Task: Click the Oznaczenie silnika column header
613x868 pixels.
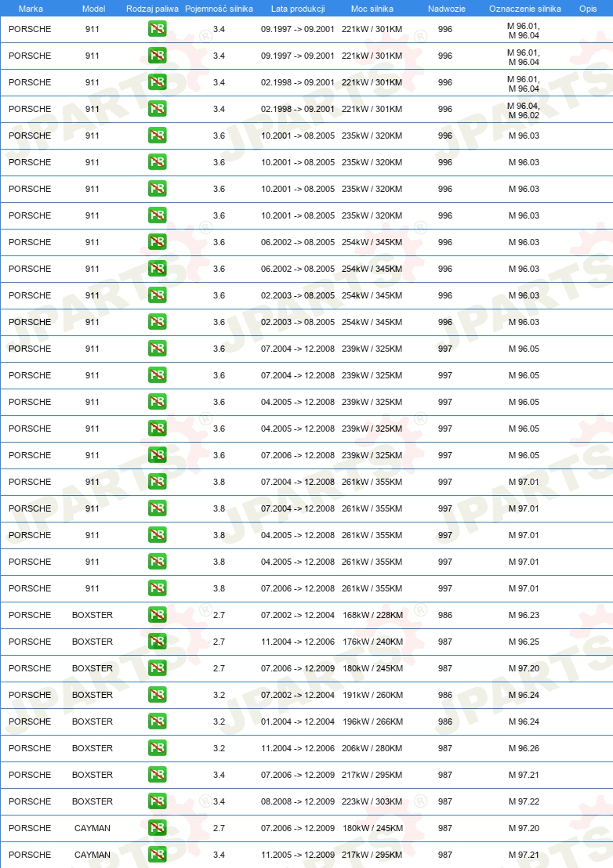Action: click(x=525, y=9)
